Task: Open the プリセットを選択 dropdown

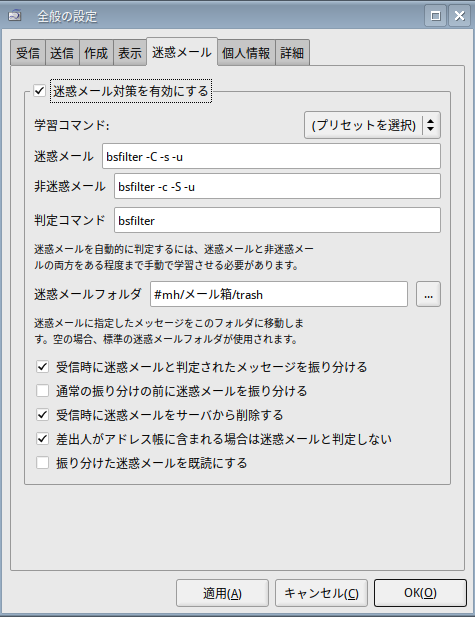Action: point(372,125)
